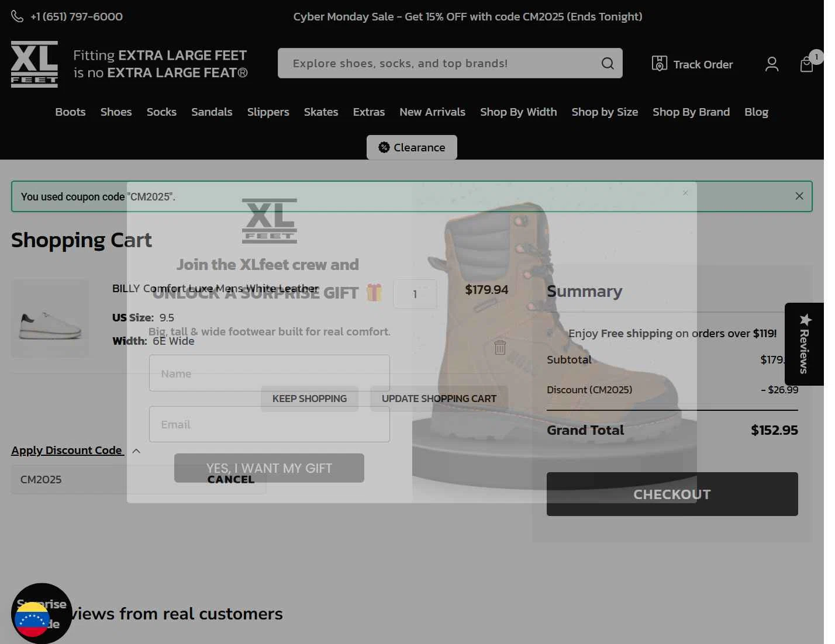Open Shop by Size menu
This screenshot has width=835, height=644.
pos(605,112)
